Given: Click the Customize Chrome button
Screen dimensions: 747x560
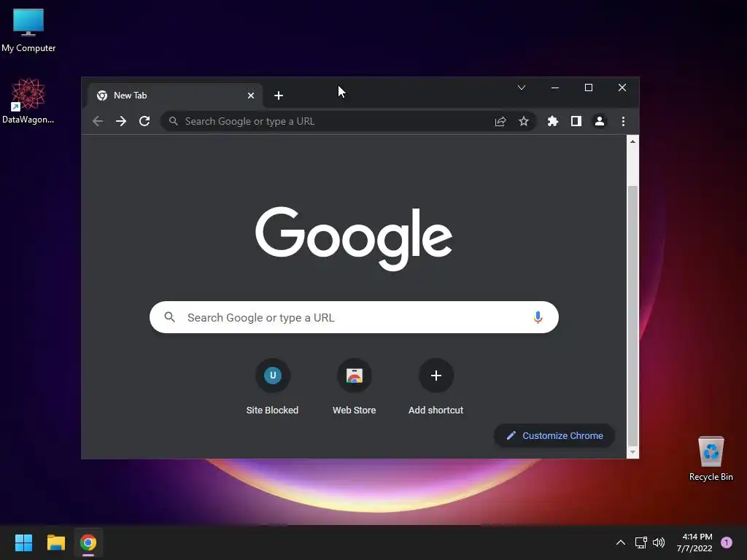Looking at the screenshot, I should 554,436.
